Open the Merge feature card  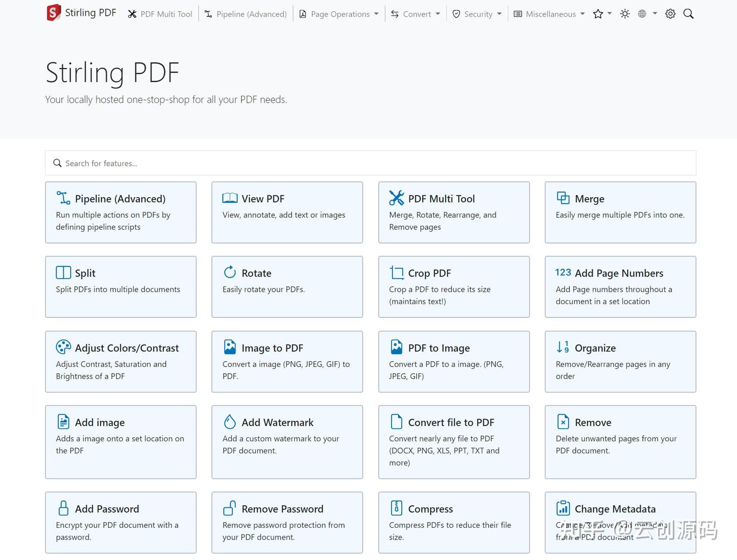pyautogui.click(x=620, y=212)
